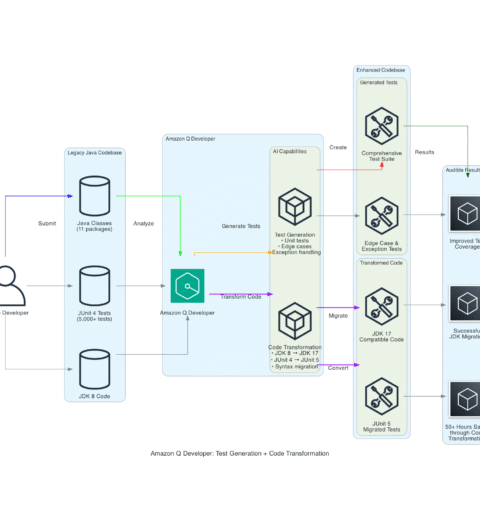Select the Test Generation cube icon
Viewport: 480px width, 520px height.
point(295,207)
